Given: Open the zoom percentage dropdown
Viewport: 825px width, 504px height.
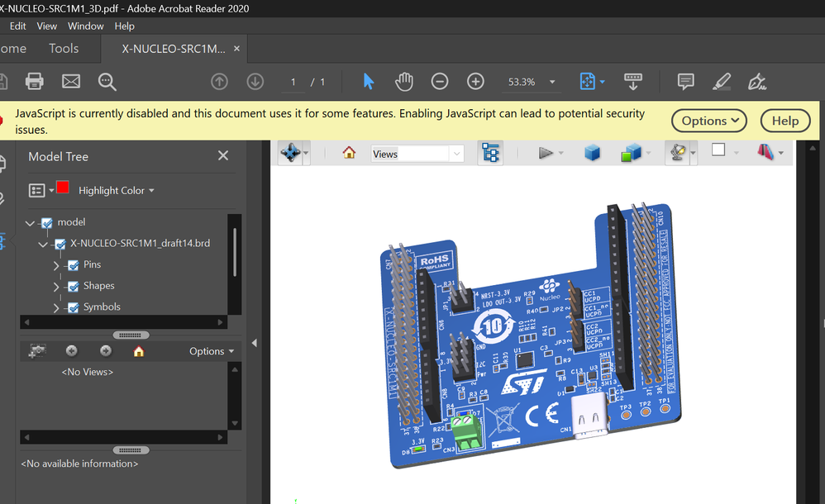Looking at the screenshot, I should coord(552,82).
